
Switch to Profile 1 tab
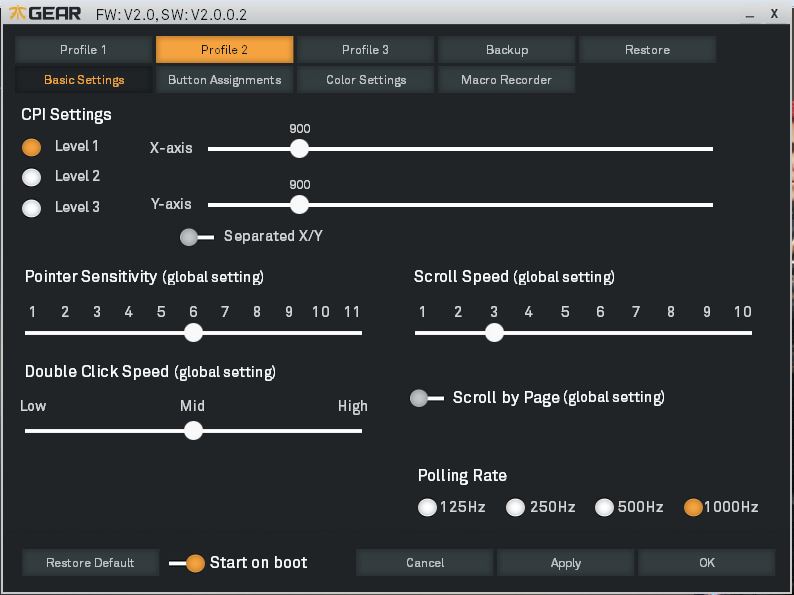[84, 50]
